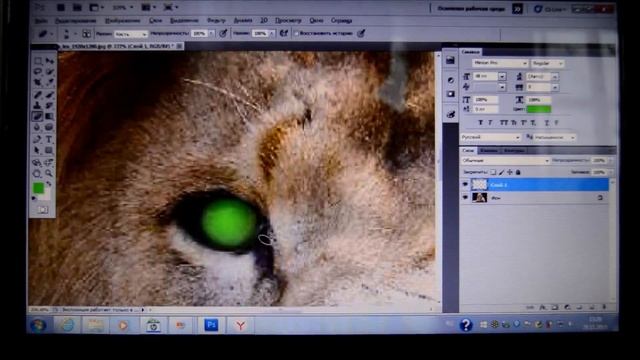The height and width of the screenshot is (360, 640).
Task: Click the 'Фон' layer thumbnail
Action: pos(480,198)
